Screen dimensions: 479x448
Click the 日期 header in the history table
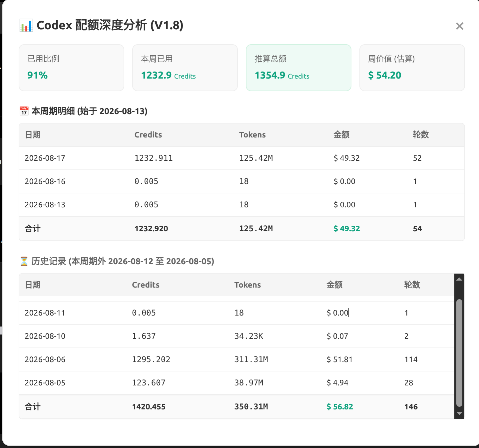(33, 285)
